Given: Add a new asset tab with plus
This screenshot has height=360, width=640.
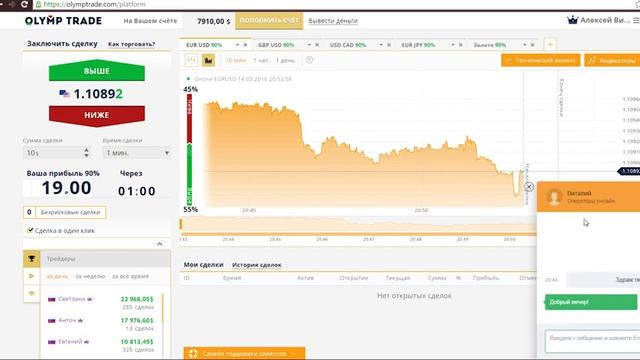Looking at the screenshot, I should coord(550,44).
